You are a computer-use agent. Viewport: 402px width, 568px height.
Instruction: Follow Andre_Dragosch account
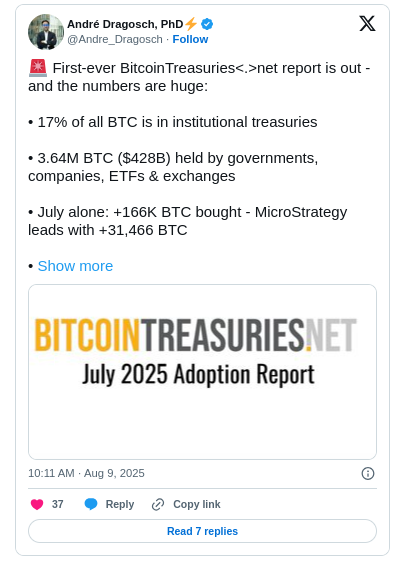(x=190, y=39)
